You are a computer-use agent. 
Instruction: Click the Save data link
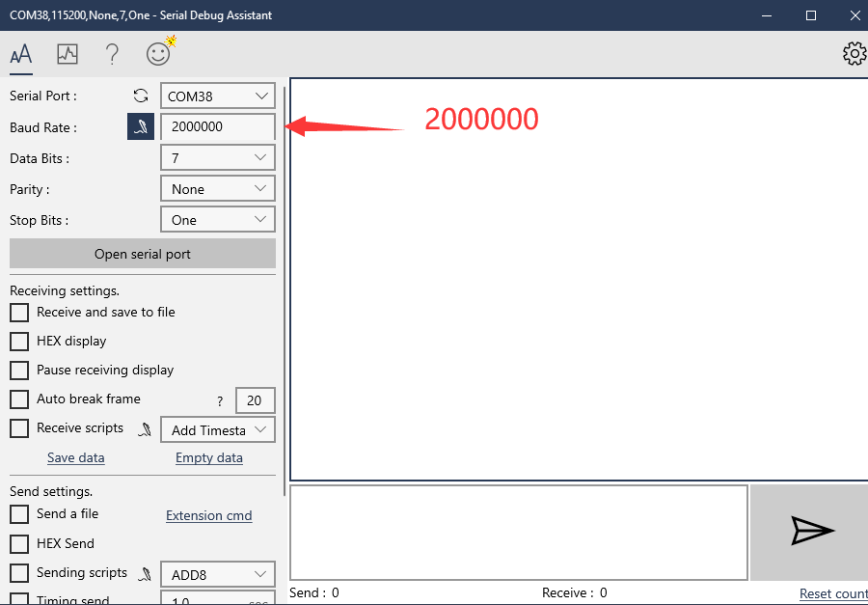tap(76, 457)
